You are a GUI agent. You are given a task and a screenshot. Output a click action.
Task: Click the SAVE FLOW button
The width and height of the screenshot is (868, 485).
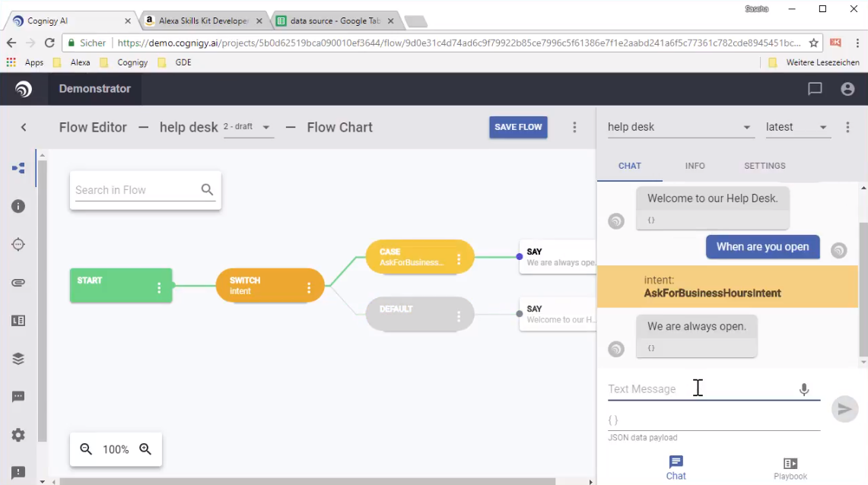click(x=518, y=127)
